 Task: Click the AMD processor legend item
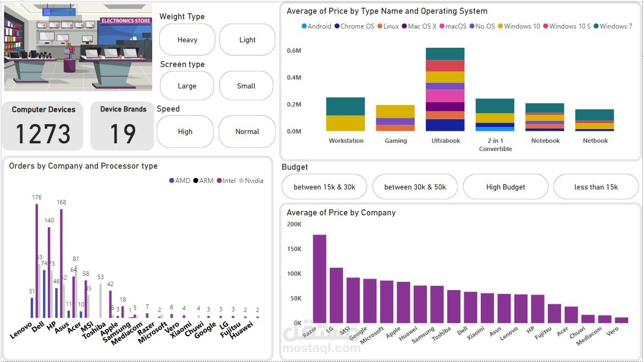pyautogui.click(x=180, y=181)
